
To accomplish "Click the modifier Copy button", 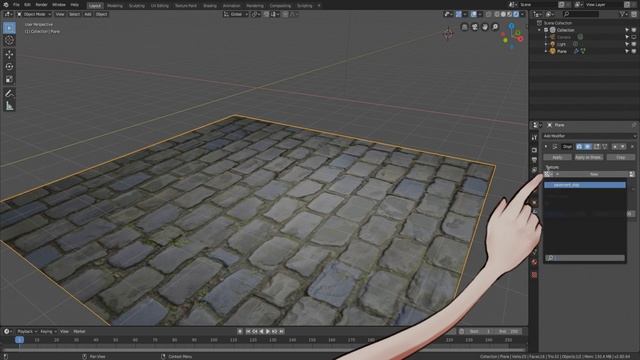I will click(x=621, y=157).
